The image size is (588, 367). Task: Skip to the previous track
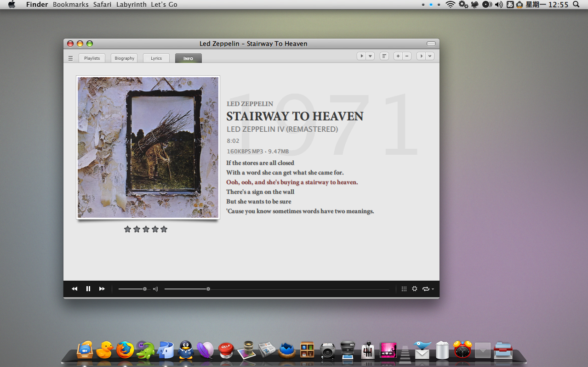[x=74, y=289]
